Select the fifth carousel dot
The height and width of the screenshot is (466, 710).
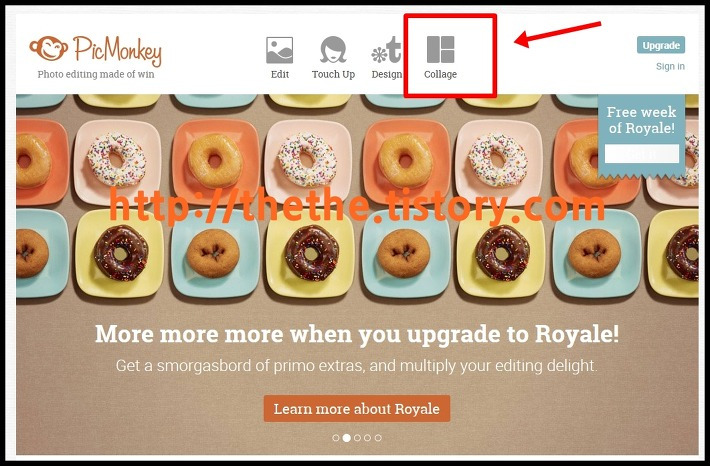(378, 438)
